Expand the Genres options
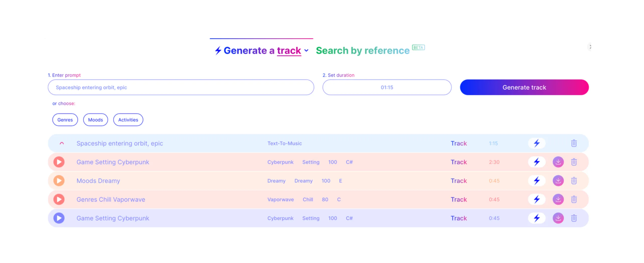Image resolution: width=644 pixels, height=263 pixels. point(65,120)
